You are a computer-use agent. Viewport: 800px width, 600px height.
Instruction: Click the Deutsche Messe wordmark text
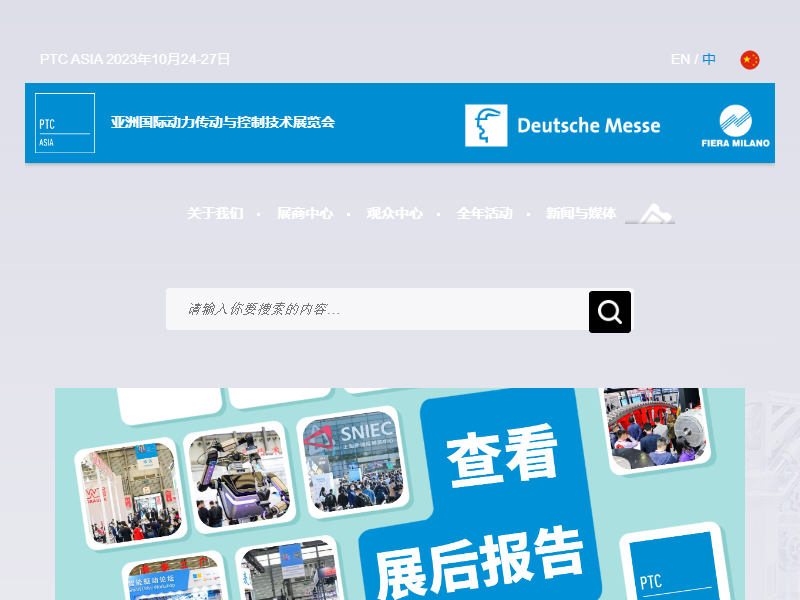pyautogui.click(x=589, y=126)
